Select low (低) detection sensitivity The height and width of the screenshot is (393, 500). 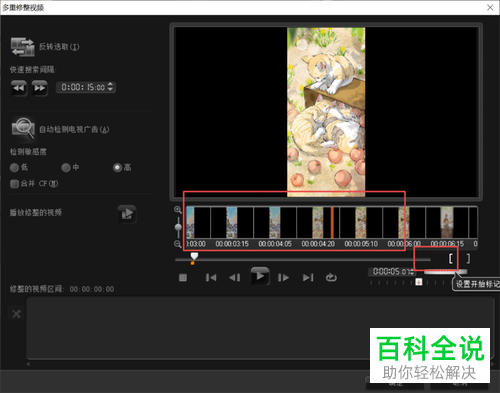(x=14, y=168)
